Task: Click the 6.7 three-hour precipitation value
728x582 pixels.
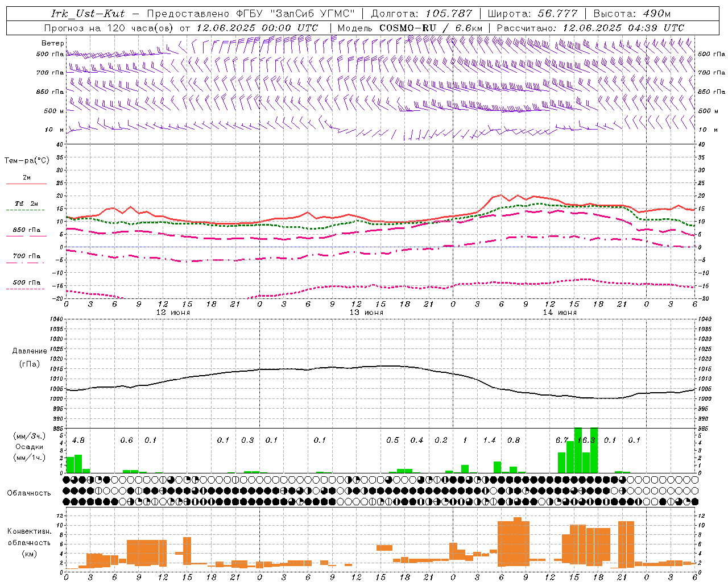Action: (x=562, y=440)
